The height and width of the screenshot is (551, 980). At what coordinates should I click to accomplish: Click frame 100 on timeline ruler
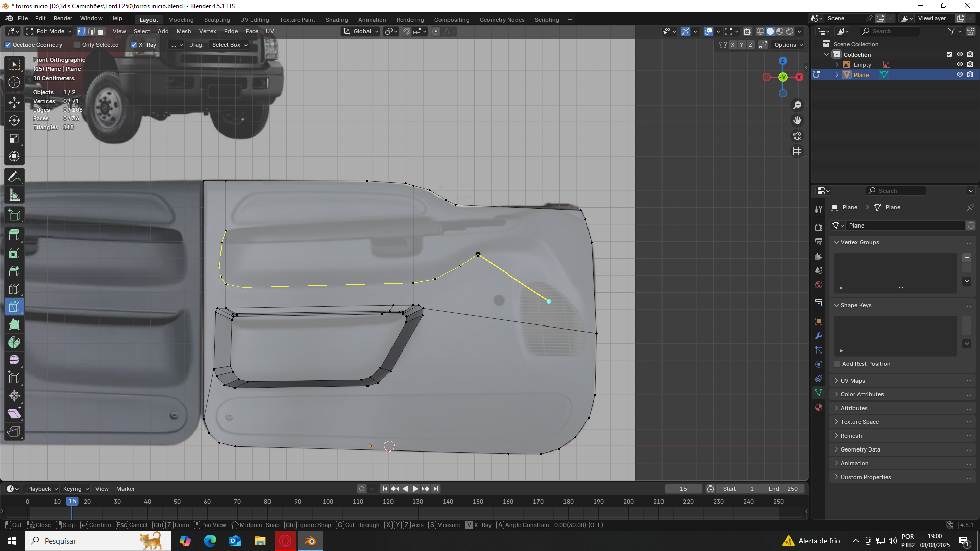pos(328,502)
